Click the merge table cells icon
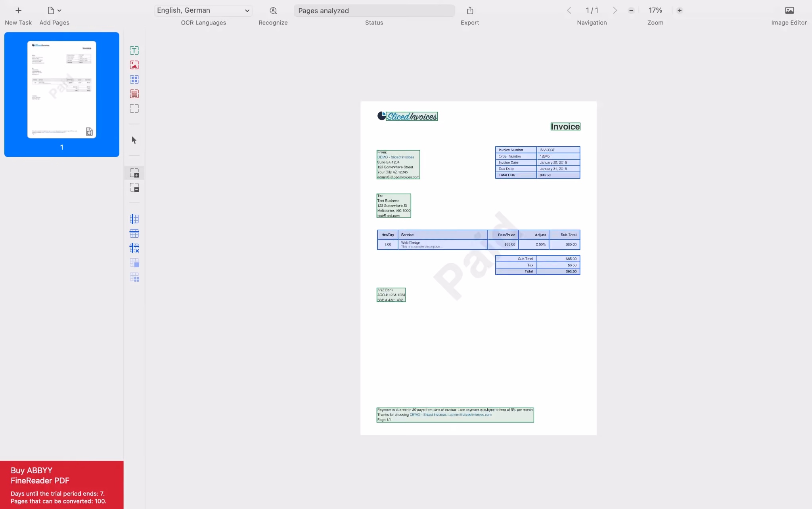The image size is (812, 509). [x=134, y=263]
